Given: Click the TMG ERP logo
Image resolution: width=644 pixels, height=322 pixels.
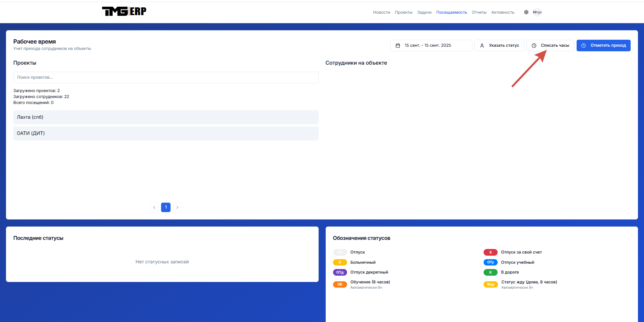Looking at the screenshot, I should pyautogui.click(x=124, y=12).
